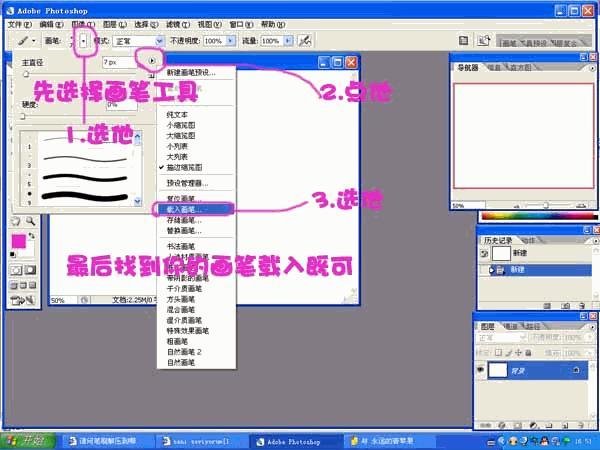
Task: Choose 载入画笔 from the brush menu
Action: tap(196, 209)
